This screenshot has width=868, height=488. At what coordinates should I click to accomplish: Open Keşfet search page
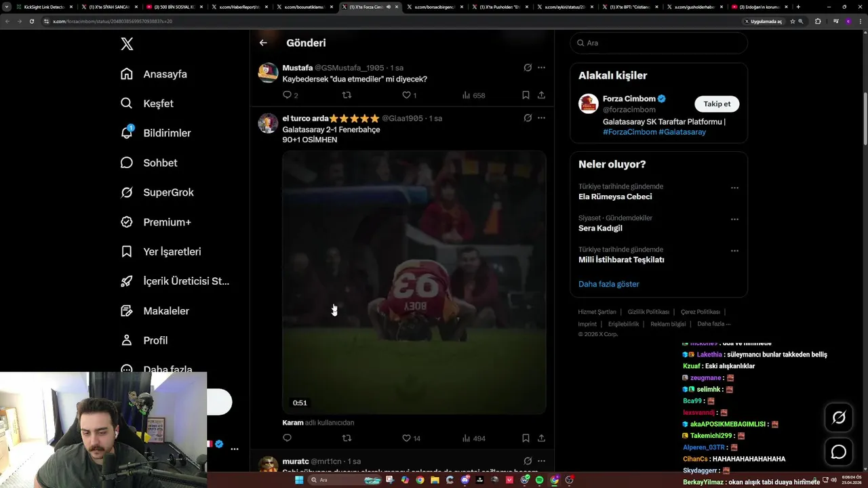pyautogui.click(x=147, y=104)
